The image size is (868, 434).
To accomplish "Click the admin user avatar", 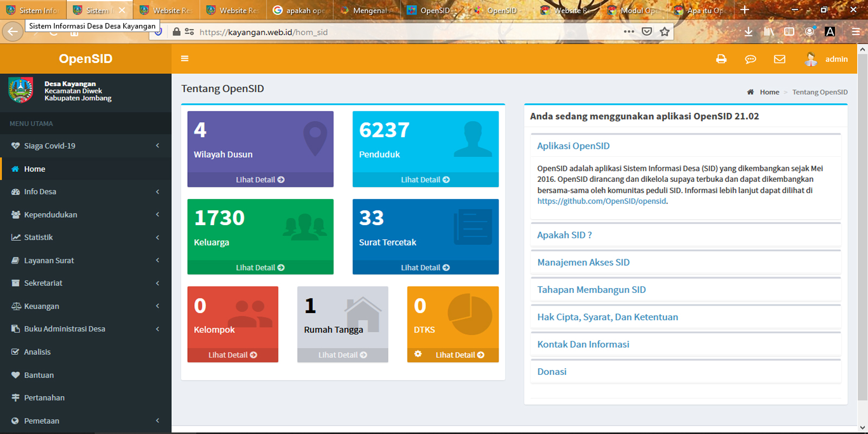I will 811,59.
